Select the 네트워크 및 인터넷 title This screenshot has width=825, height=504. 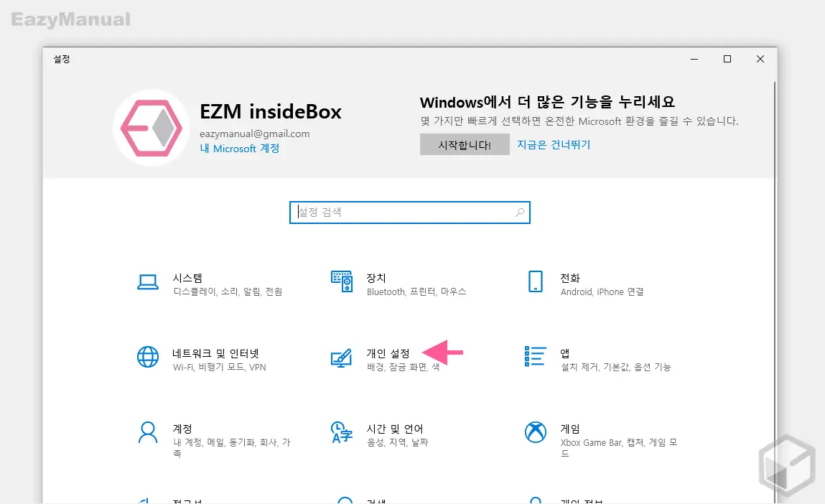215,353
